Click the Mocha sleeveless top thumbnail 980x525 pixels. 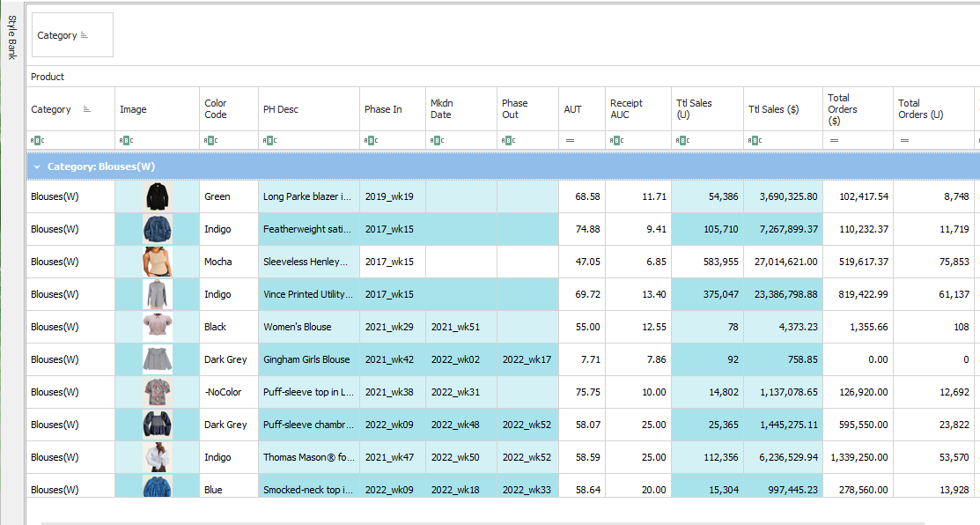click(158, 262)
